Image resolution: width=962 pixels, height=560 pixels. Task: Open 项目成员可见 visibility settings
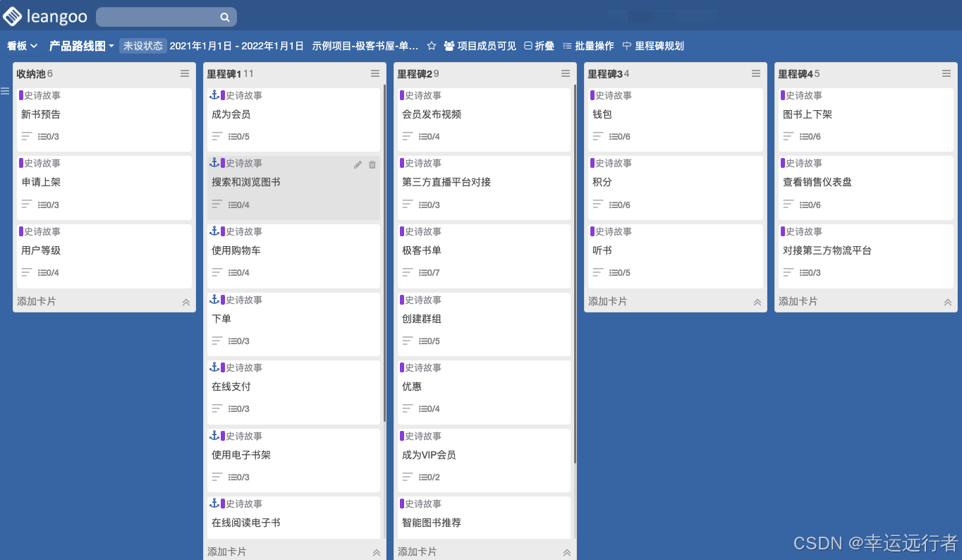480,46
